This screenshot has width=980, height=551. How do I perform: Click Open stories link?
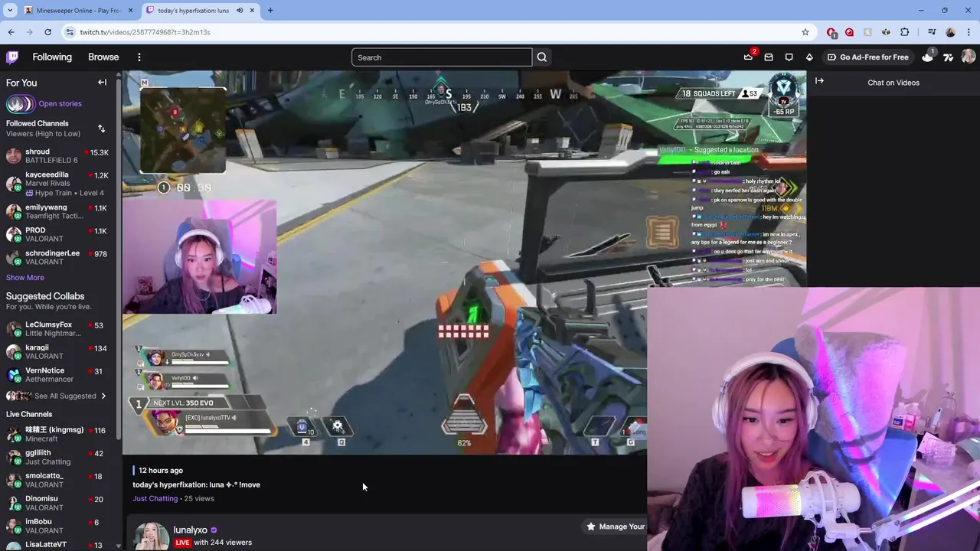(60, 103)
